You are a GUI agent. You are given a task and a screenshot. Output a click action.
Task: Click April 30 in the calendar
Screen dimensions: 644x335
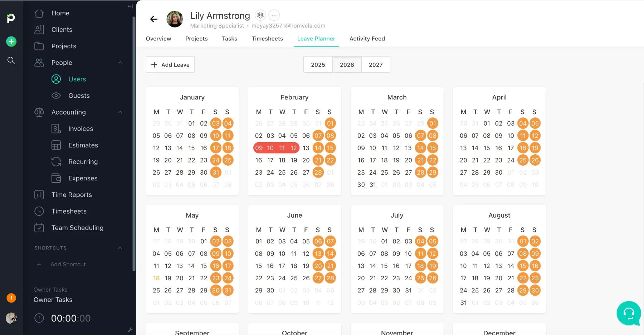coord(499,173)
